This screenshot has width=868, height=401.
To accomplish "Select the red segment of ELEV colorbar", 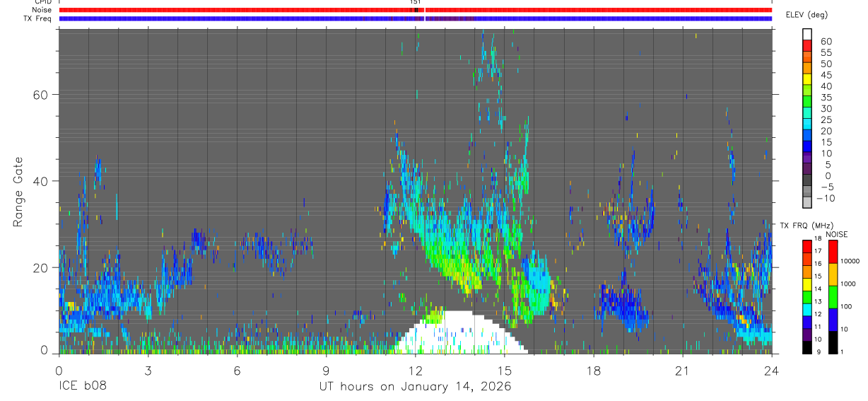I will [x=807, y=46].
